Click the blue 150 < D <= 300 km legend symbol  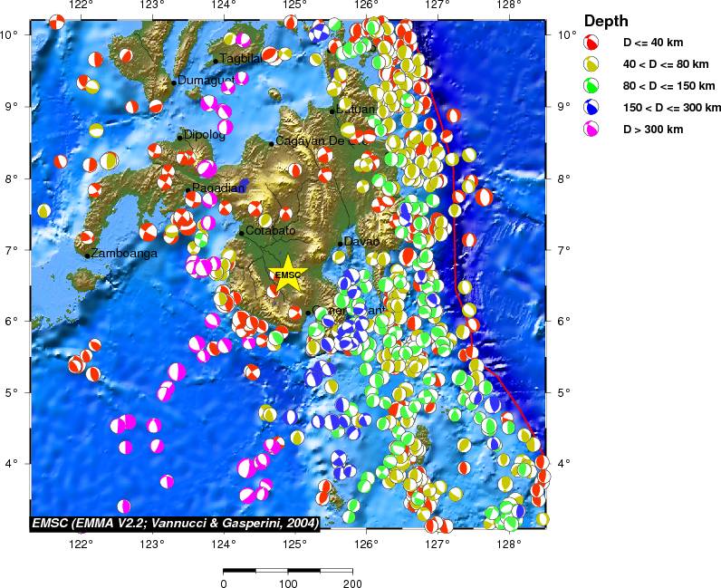click(591, 108)
